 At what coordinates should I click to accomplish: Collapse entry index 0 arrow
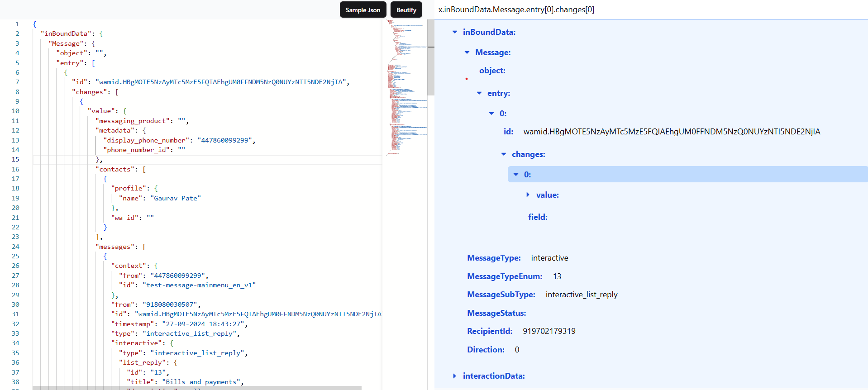point(491,114)
